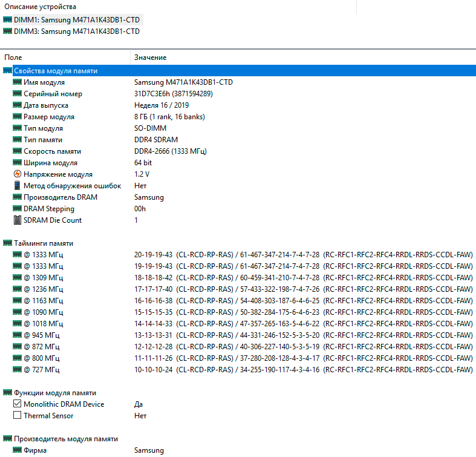Select the '64 bit' value

[x=143, y=163]
